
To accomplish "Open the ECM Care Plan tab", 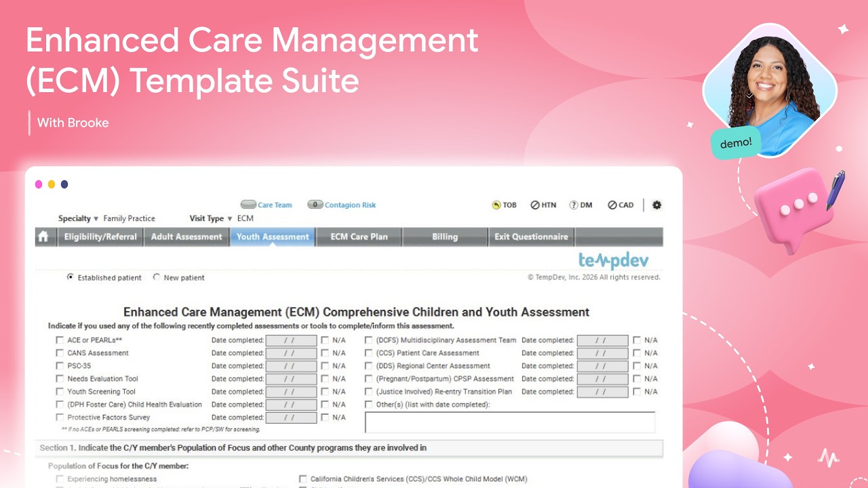I will tap(359, 237).
